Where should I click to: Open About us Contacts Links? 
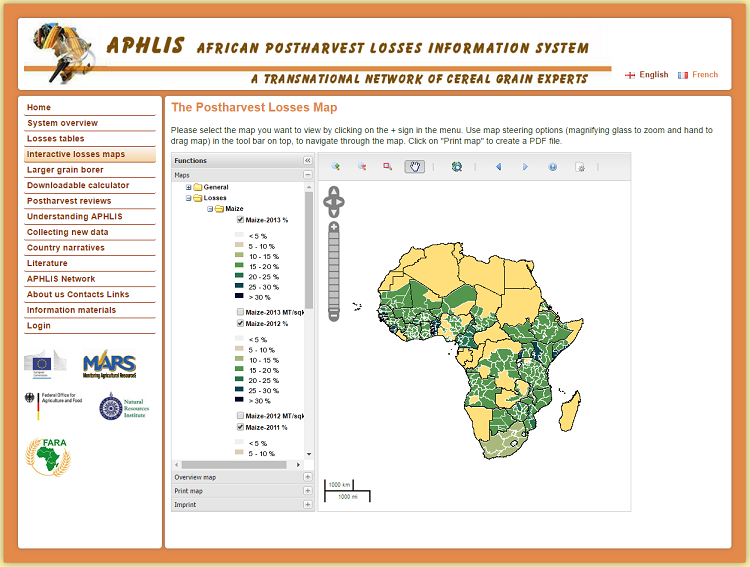pos(90,294)
